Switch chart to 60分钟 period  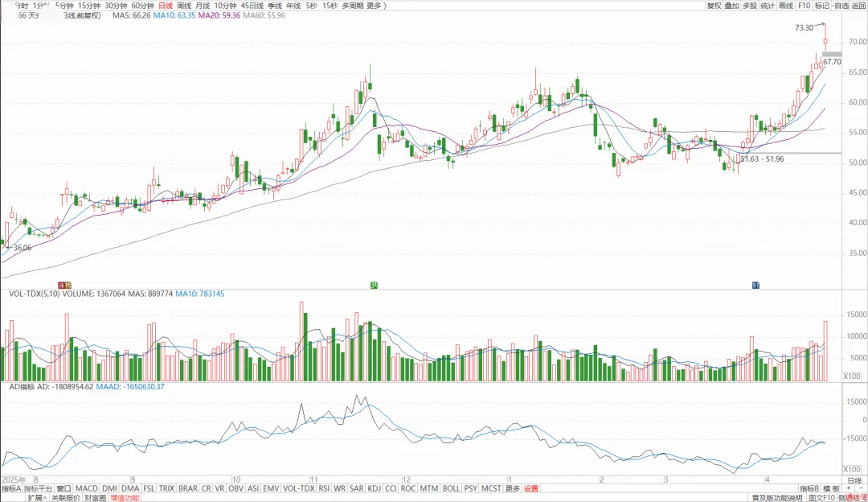143,6
